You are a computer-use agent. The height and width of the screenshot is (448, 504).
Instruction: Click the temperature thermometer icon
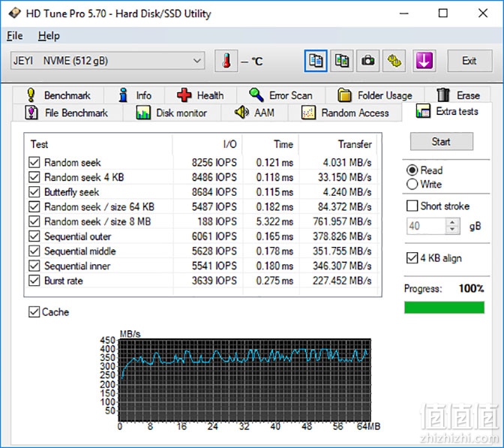[x=226, y=61]
